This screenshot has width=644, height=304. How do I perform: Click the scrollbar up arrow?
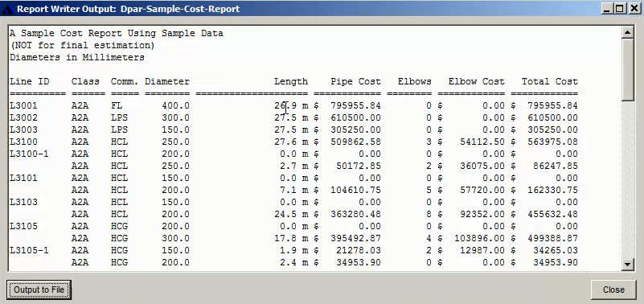(628, 33)
